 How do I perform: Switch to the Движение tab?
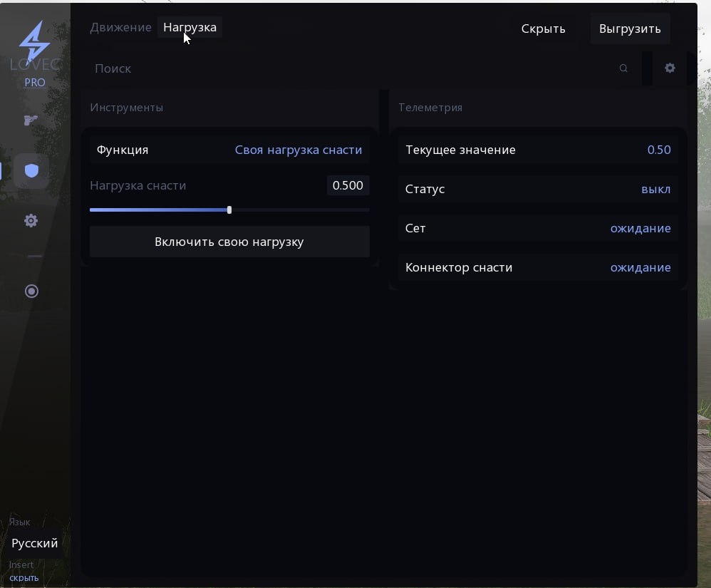(120, 28)
